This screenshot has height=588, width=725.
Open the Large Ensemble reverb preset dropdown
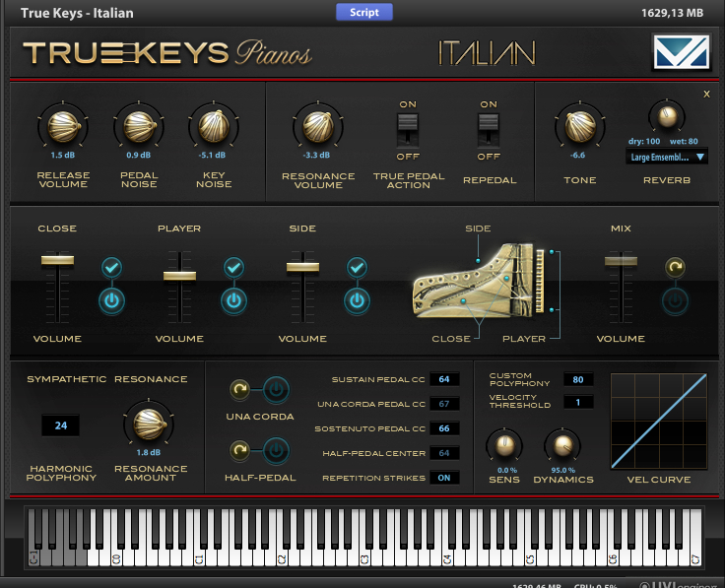click(666, 158)
